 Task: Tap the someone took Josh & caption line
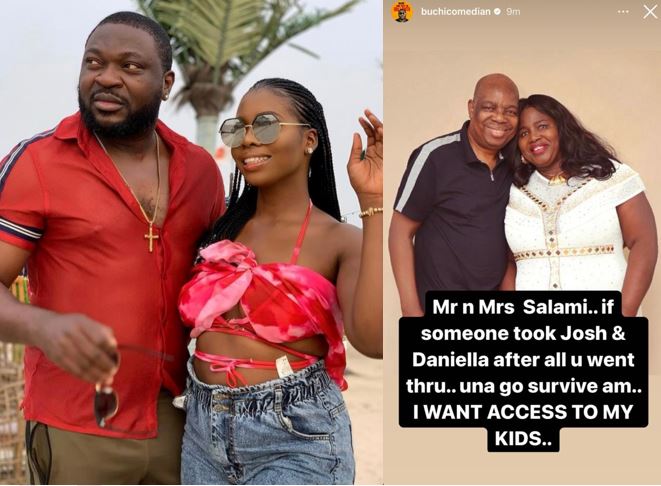(523, 333)
